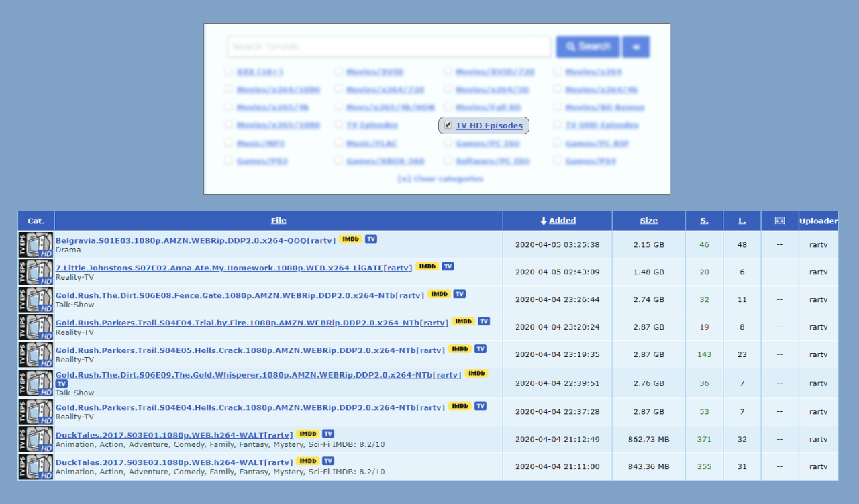Click the Cat. column header

click(36, 221)
